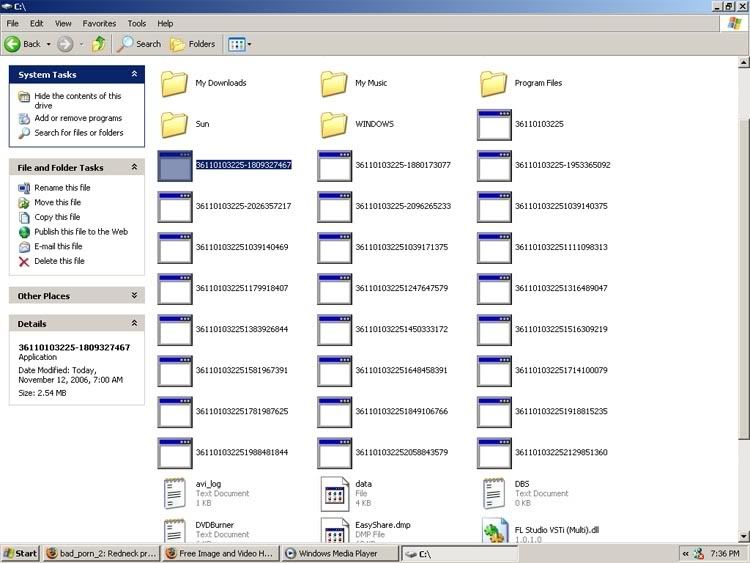The width and height of the screenshot is (750, 563).
Task: Click the Up folder toolbar icon
Action: [x=99, y=44]
